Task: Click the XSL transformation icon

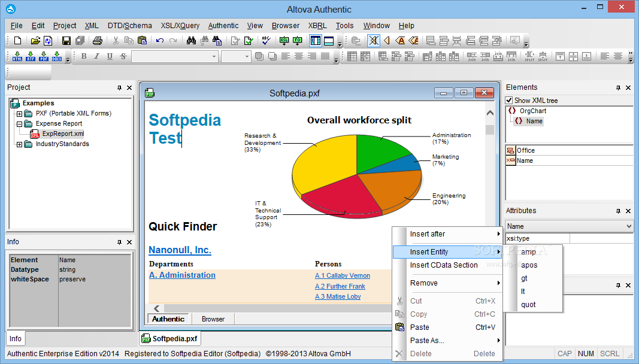Action: click(x=284, y=40)
